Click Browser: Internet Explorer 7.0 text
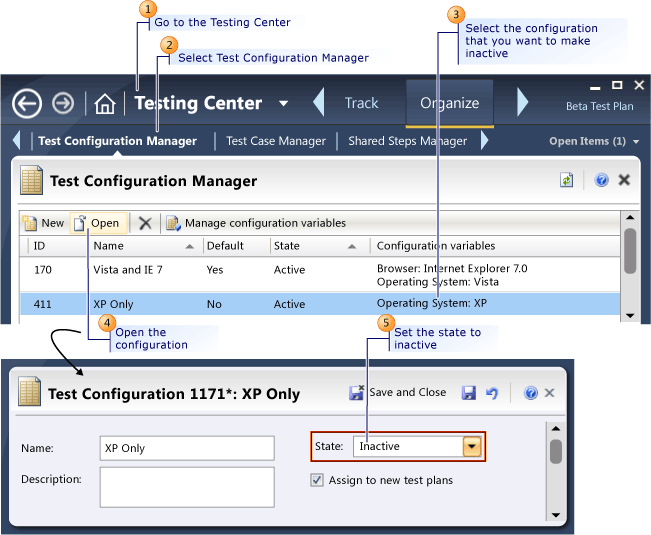Viewport: 651px width, 535px height. [x=452, y=269]
